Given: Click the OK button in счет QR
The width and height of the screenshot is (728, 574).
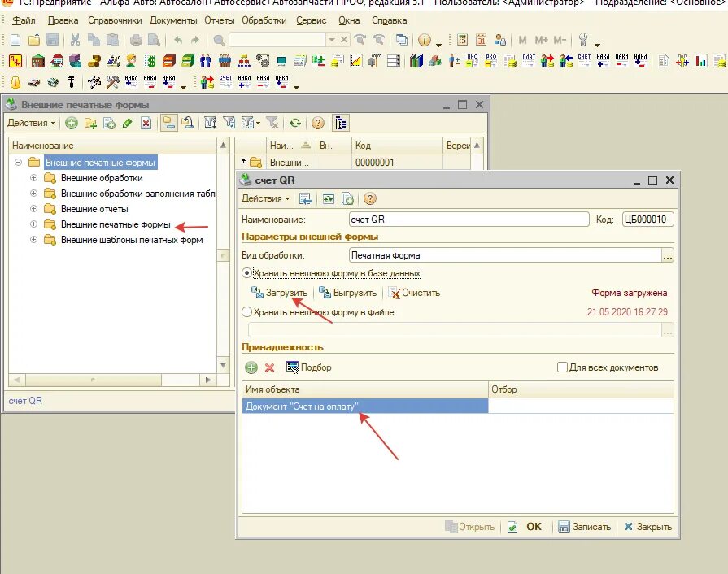Looking at the screenshot, I should point(525,527).
